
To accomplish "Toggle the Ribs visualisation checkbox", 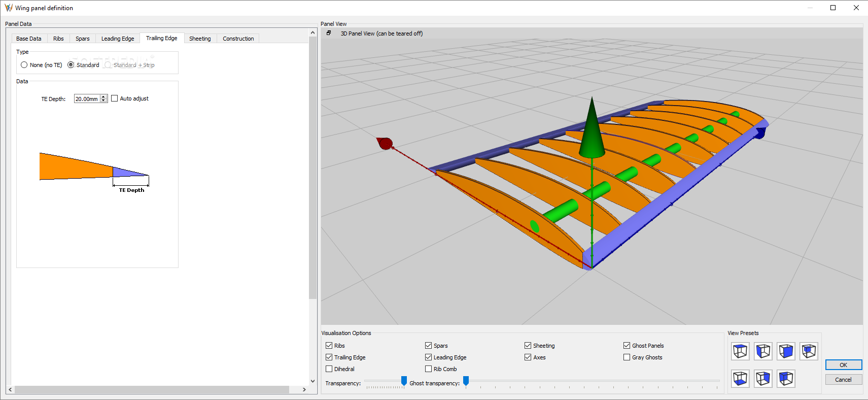I will (329, 345).
